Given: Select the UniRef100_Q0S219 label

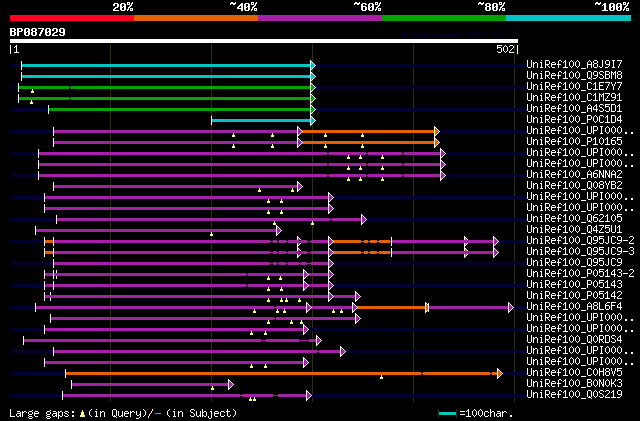Looking at the screenshot, I should pyautogui.click(x=574, y=395).
